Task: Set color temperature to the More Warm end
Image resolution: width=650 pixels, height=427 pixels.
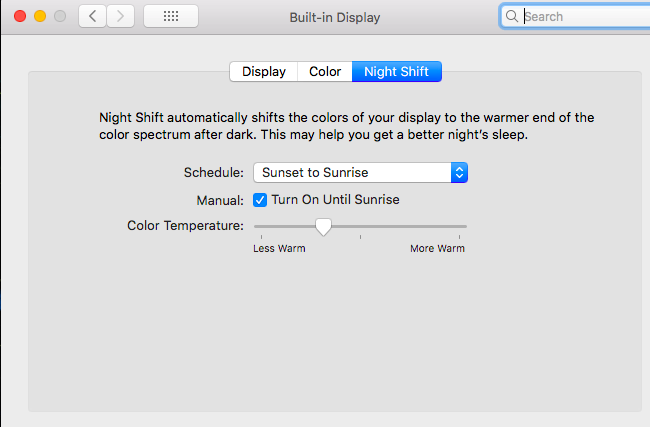Action: (464, 227)
